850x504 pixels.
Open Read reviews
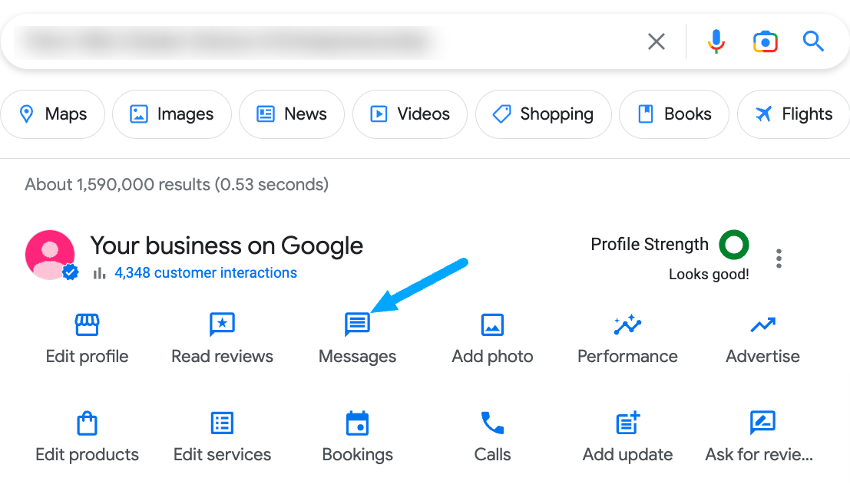(222, 325)
